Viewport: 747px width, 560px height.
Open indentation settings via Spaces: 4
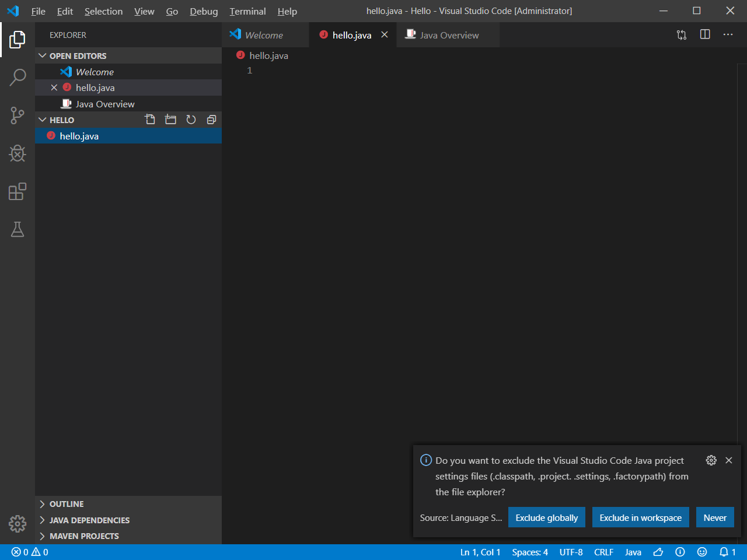(529, 552)
